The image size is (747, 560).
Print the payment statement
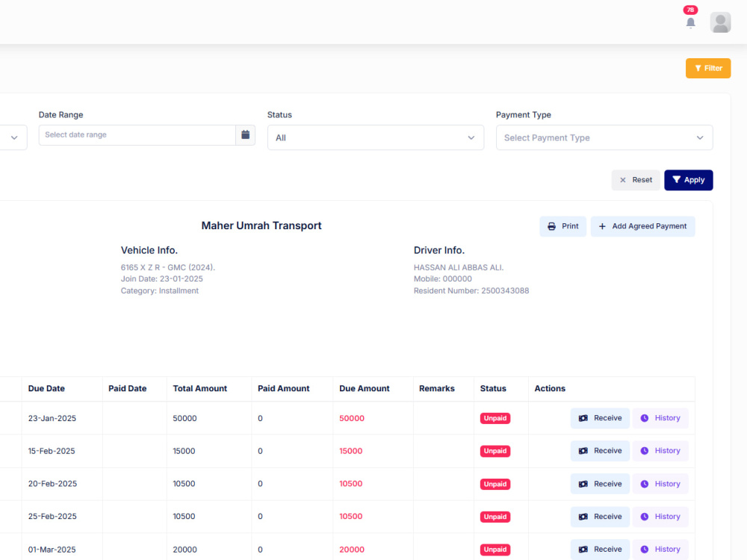coord(562,226)
